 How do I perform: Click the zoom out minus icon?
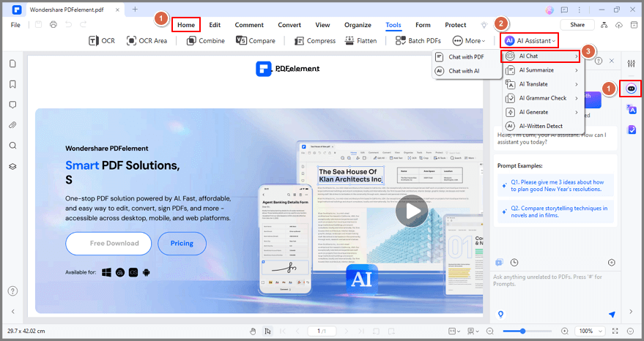(x=490, y=331)
